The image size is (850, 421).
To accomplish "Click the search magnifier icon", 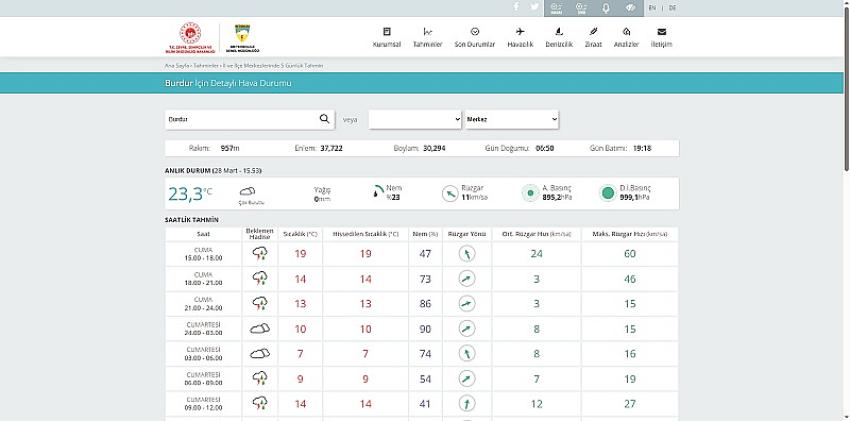I will (324, 119).
